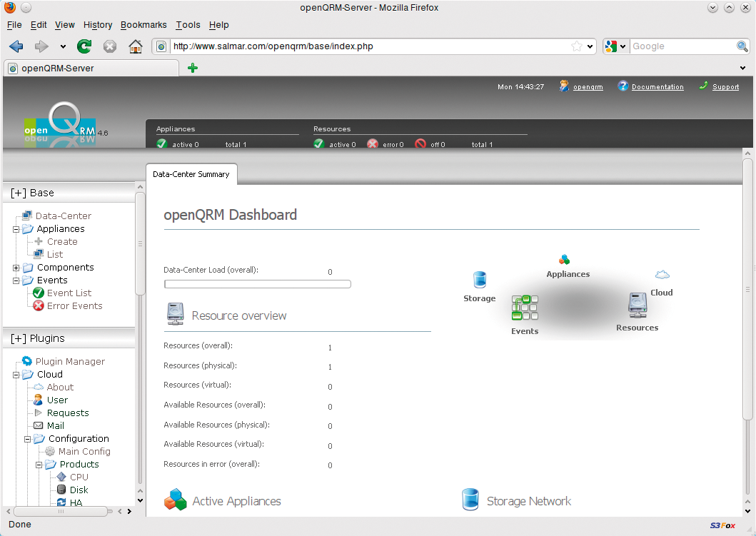Image resolution: width=756 pixels, height=536 pixels.
Task: Open Requests under Cloud
Action: tap(68, 413)
